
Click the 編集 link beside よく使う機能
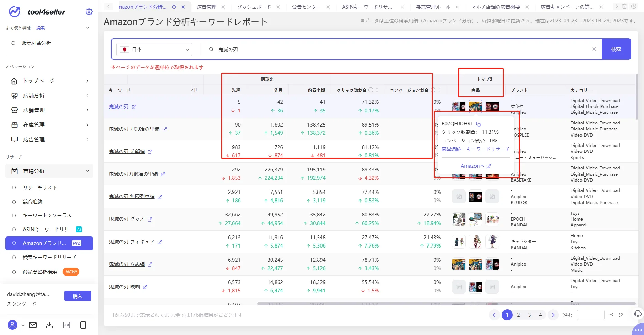(x=40, y=28)
